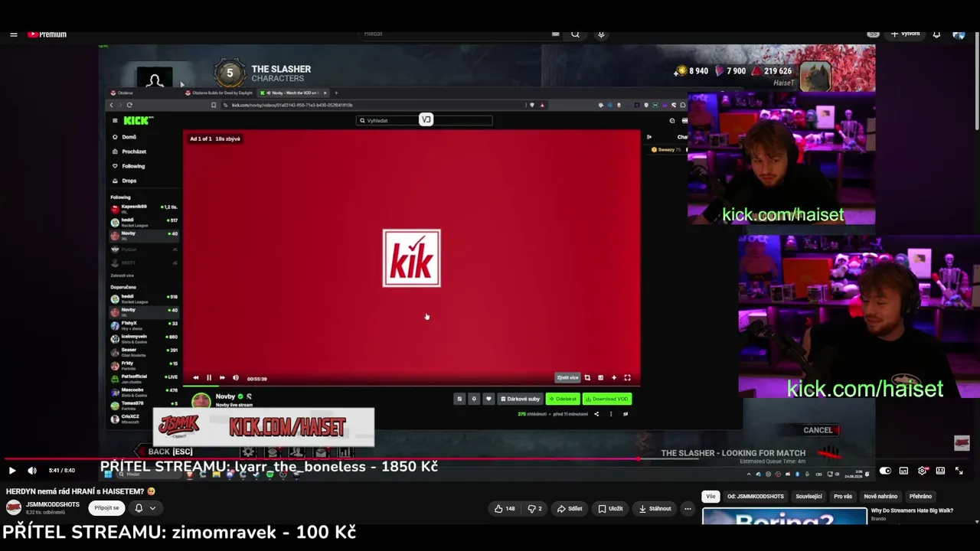Pause the Kick video player
Screen dimensions: 980x551
(x=209, y=377)
